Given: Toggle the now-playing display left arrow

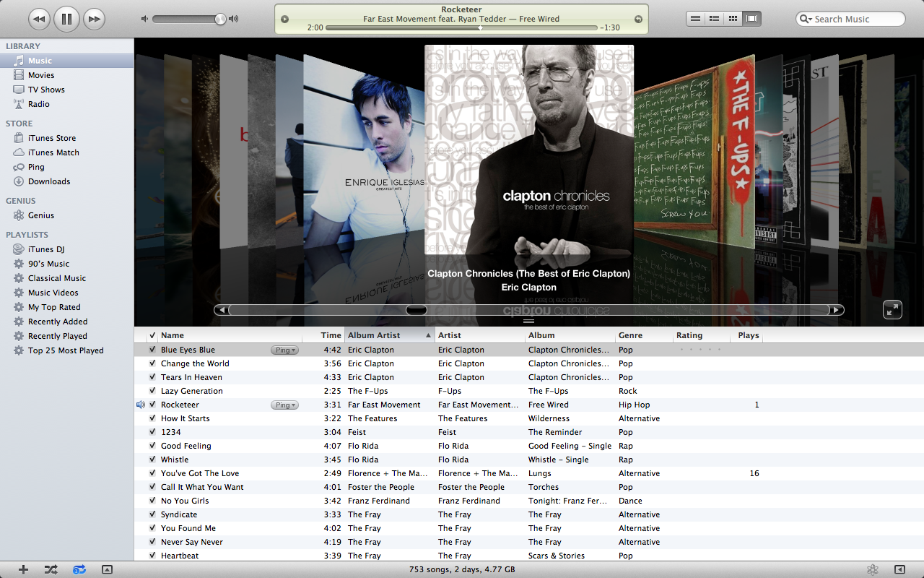Looking at the screenshot, I should [284, 19].
